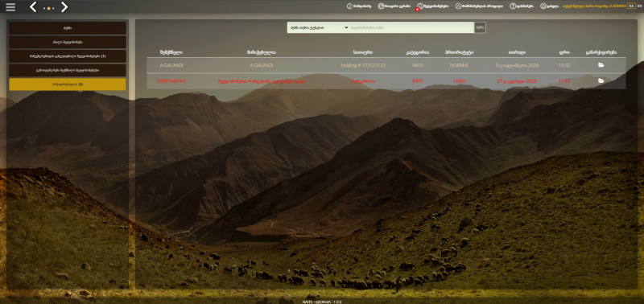644x304 pixels.
Task: Open the navigation item with red badge
Action: click(x=433, y=6)
